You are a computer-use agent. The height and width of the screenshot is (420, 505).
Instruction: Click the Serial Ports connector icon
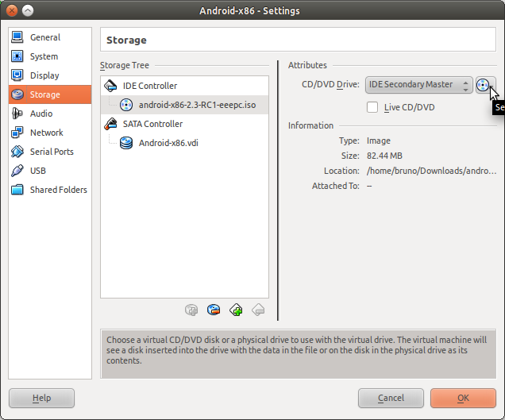(x=17, y=151)
